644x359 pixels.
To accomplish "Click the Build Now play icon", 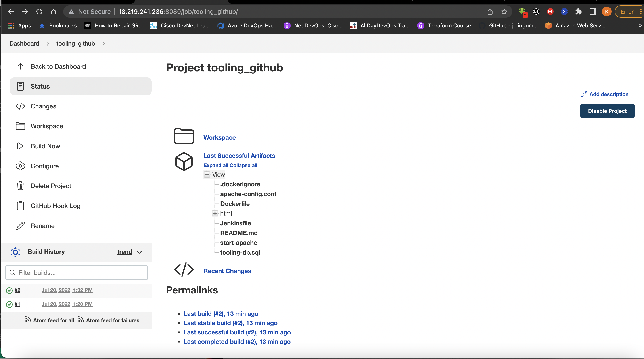I will coord(20,146).
